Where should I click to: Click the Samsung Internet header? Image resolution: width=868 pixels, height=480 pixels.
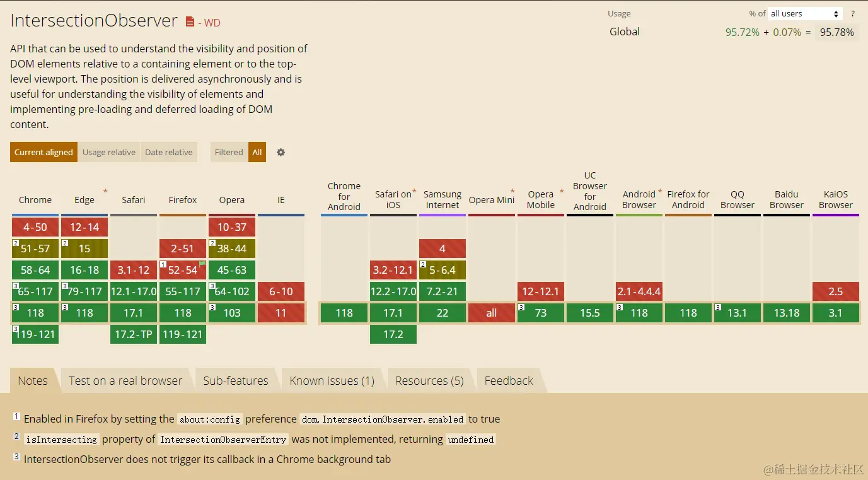[x=443, y=199]
